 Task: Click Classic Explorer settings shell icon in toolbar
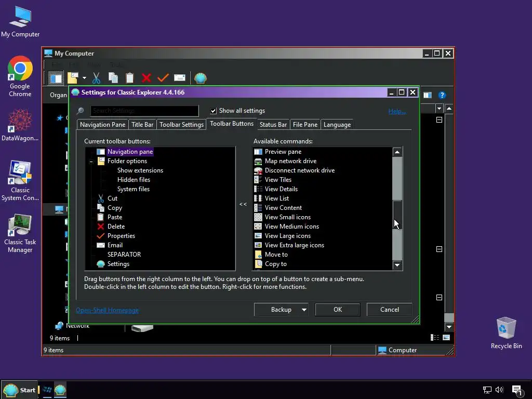[201, 78]
